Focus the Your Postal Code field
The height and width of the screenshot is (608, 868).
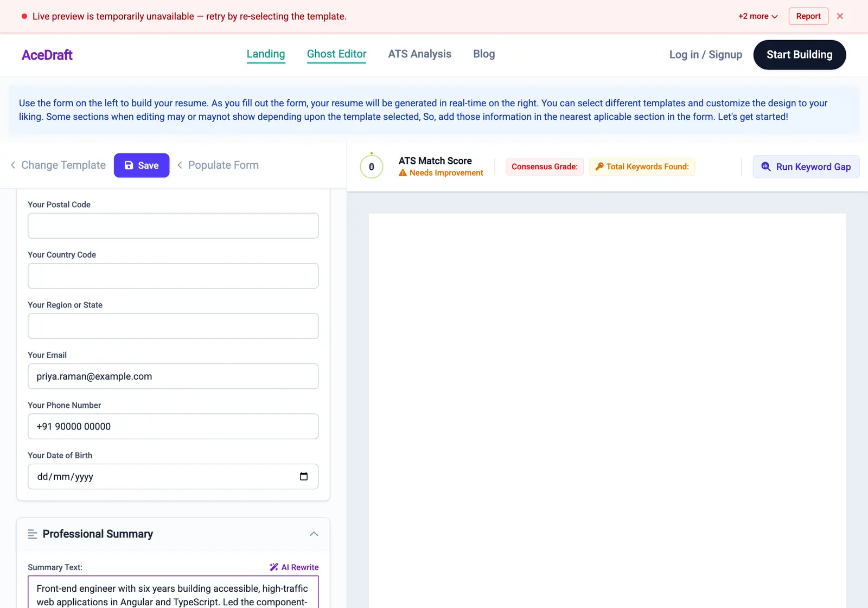click(x=173, y=226)
